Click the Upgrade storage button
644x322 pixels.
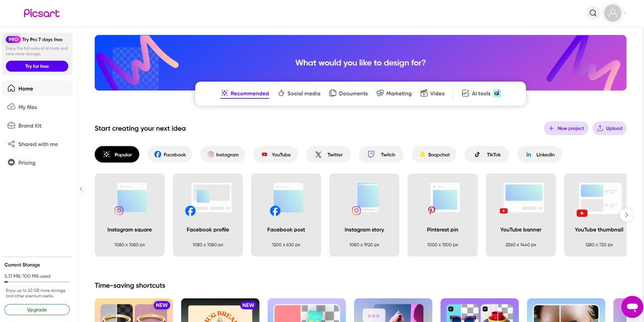pyautogui.click(x=37, y=310)
